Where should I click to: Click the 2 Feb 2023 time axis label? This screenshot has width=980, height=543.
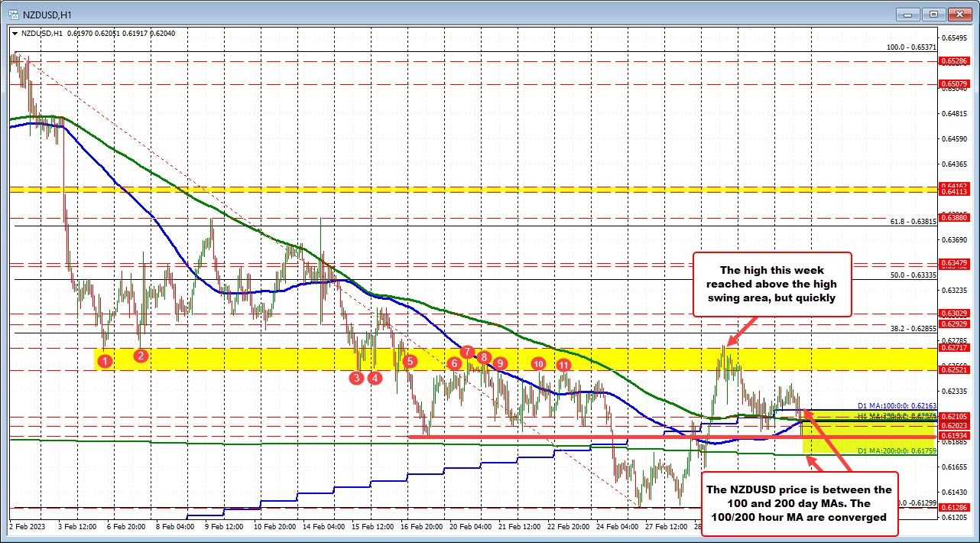coord(28,526)
